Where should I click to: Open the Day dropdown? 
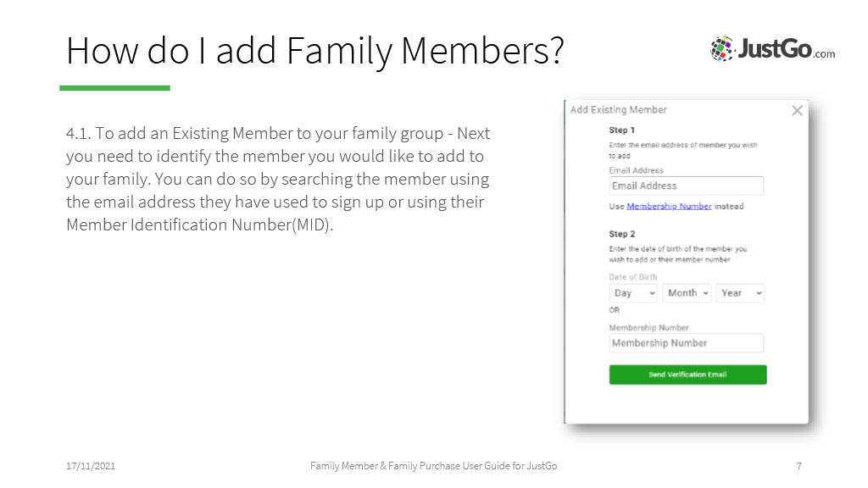[633, 293]
